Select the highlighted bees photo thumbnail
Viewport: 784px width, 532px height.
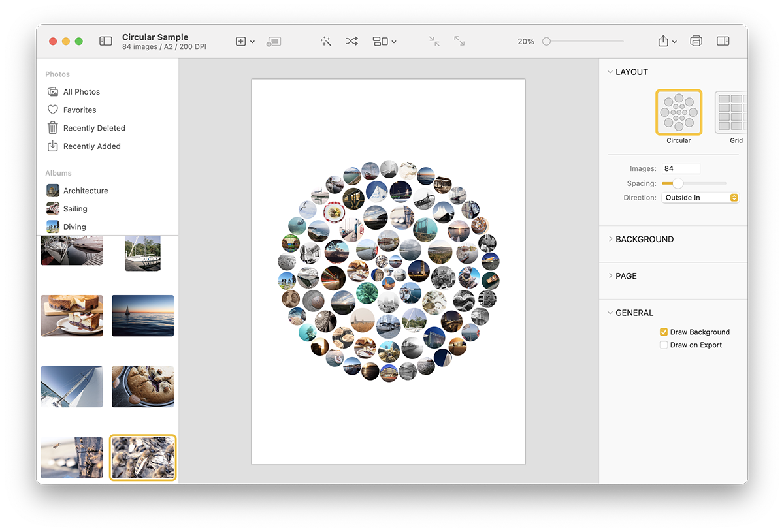click(x=142, y=458)
